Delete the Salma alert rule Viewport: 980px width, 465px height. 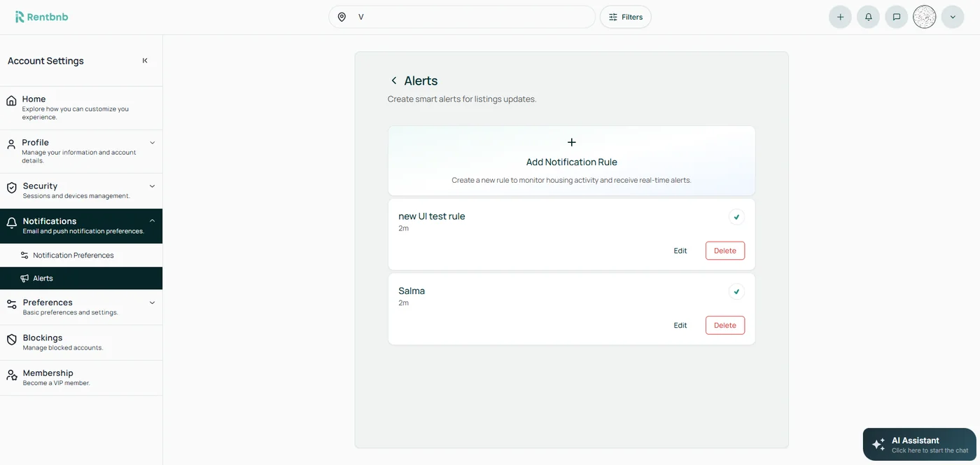click(x=724, y=326)
